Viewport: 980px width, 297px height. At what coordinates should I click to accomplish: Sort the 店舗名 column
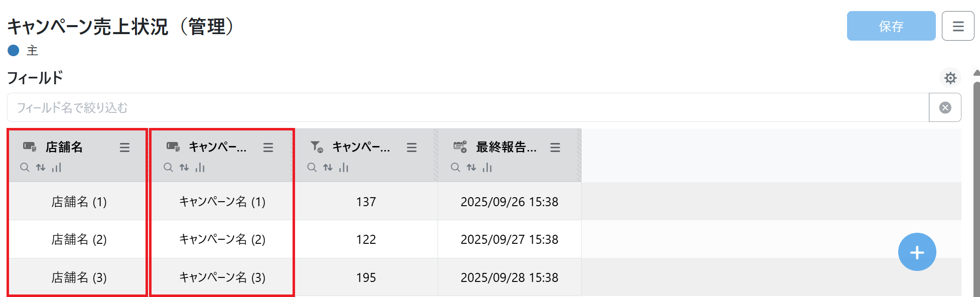click(x=41, y=168)
